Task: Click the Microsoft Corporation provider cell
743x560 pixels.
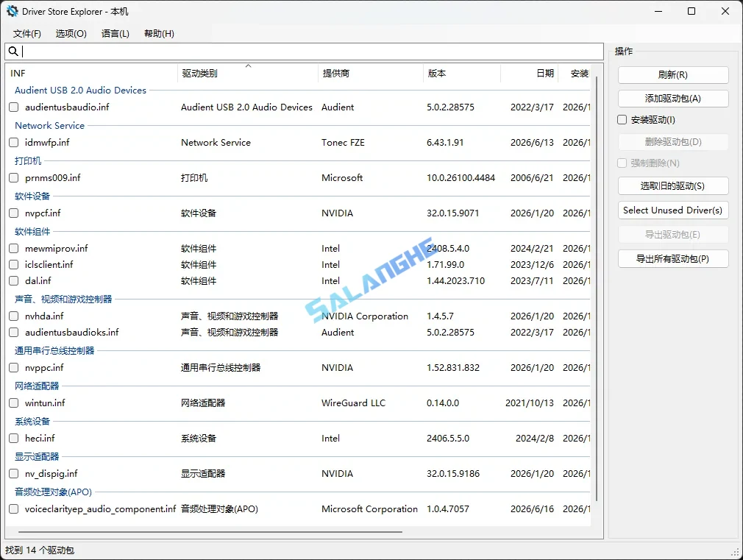Action: click(x=369, y=508)
